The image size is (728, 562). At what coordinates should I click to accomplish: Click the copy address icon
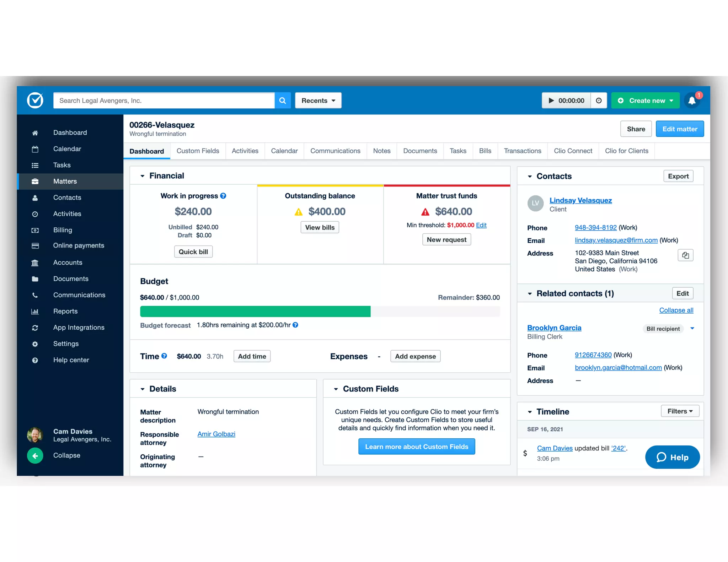(x=685, y=255)
